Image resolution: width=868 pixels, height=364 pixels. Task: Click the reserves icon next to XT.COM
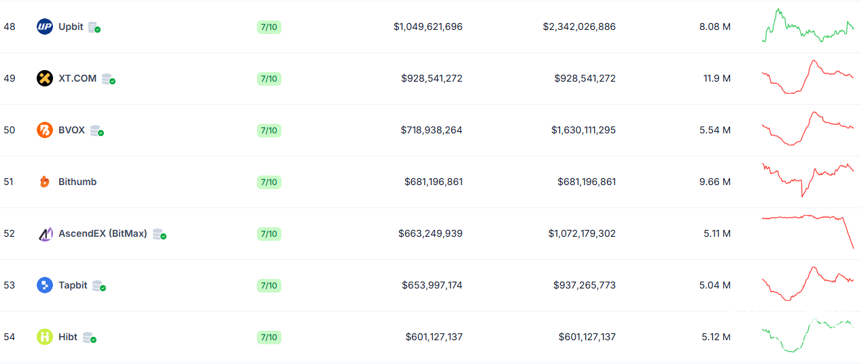108,79
